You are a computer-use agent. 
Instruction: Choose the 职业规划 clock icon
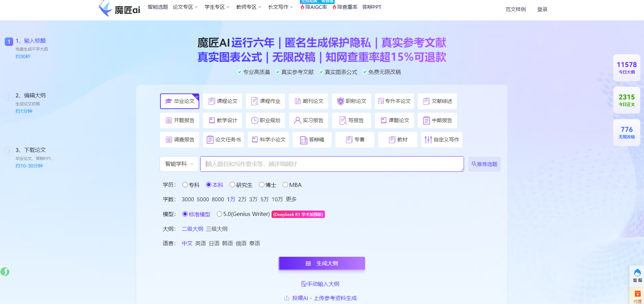255,120
